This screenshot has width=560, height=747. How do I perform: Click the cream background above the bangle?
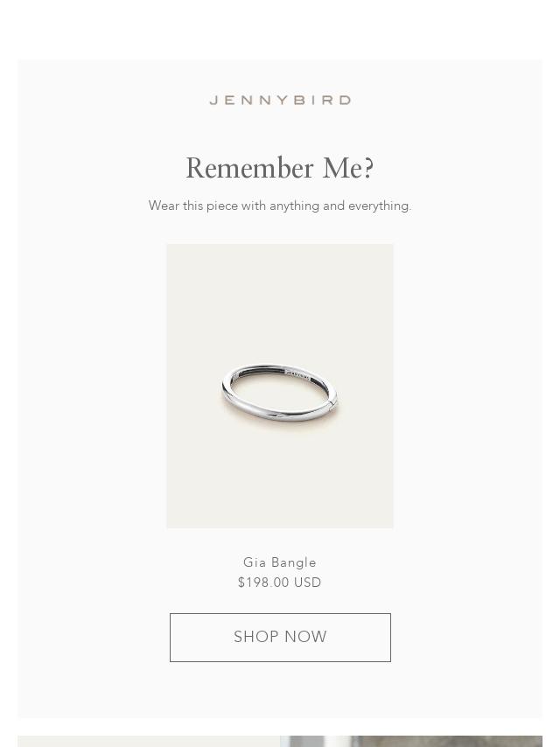coord(280,300)
